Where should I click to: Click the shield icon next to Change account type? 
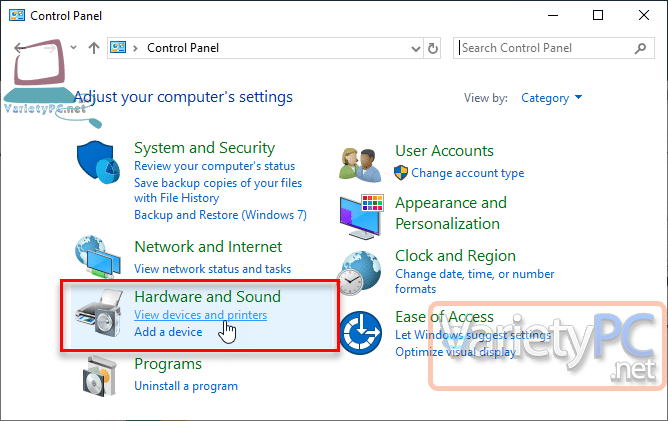401,173
